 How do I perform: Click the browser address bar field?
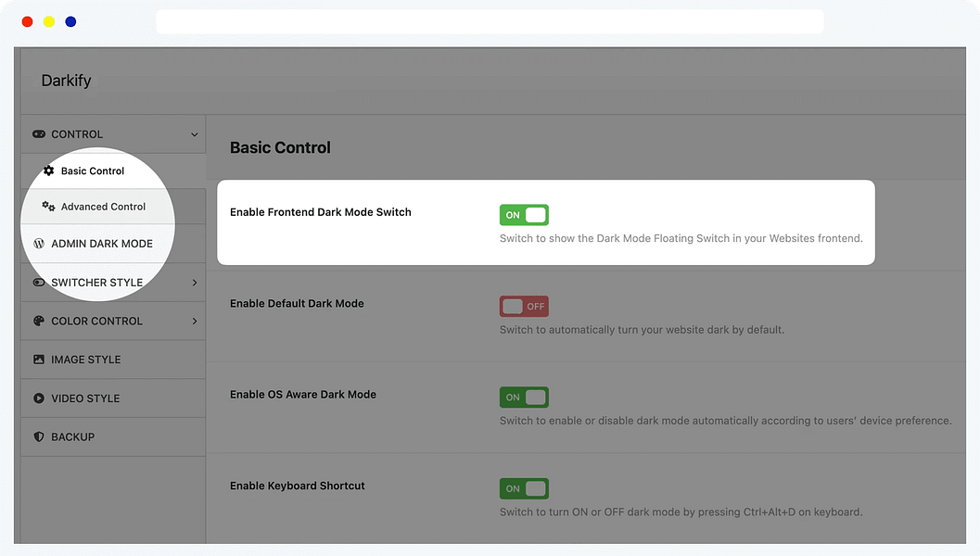tap(490, 22)
